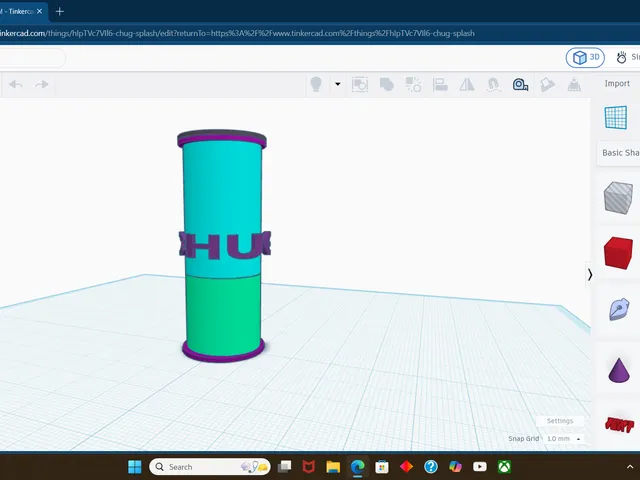Collapse the shapes panel with the chevron
640x480 pixels.
pos(590,275)
